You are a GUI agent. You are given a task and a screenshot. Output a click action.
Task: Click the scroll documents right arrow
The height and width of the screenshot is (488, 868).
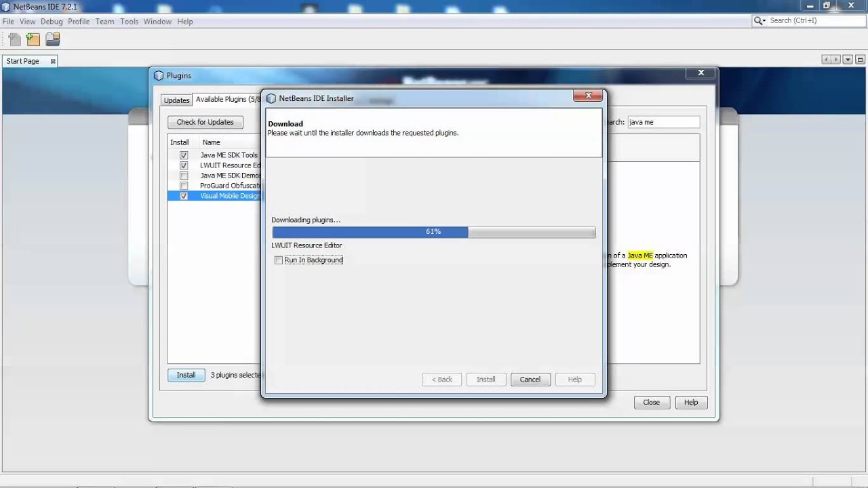[836, 60]
